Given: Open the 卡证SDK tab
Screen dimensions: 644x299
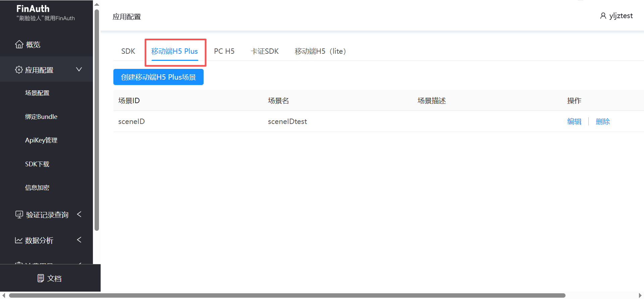Looking at the screenshot, I should (x=265, y=51).
